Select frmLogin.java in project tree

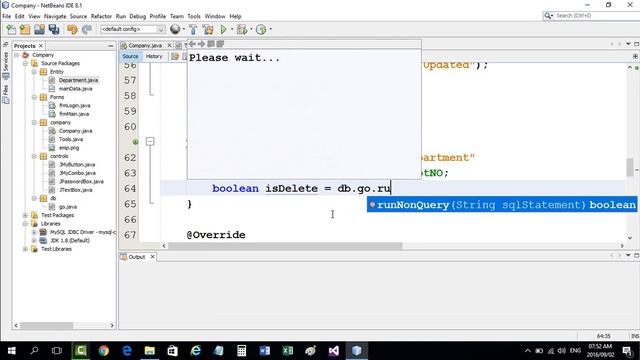pyautogui.click(x=75, y=105)
